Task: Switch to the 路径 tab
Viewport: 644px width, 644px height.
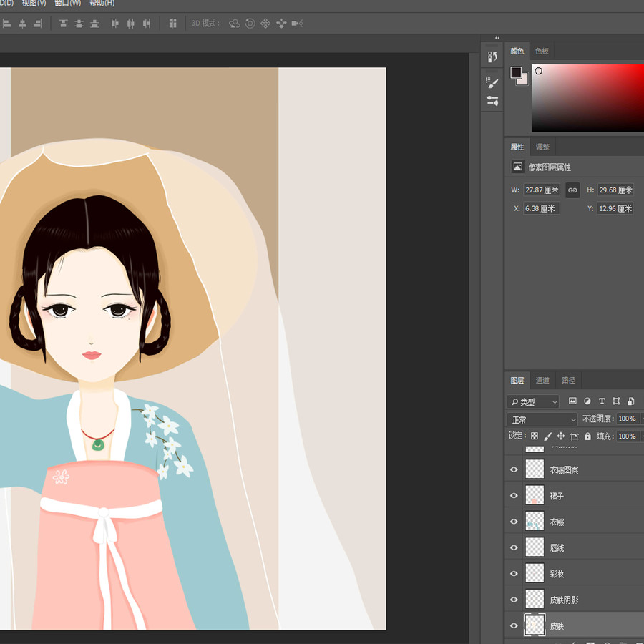Action: coord(568,381)
